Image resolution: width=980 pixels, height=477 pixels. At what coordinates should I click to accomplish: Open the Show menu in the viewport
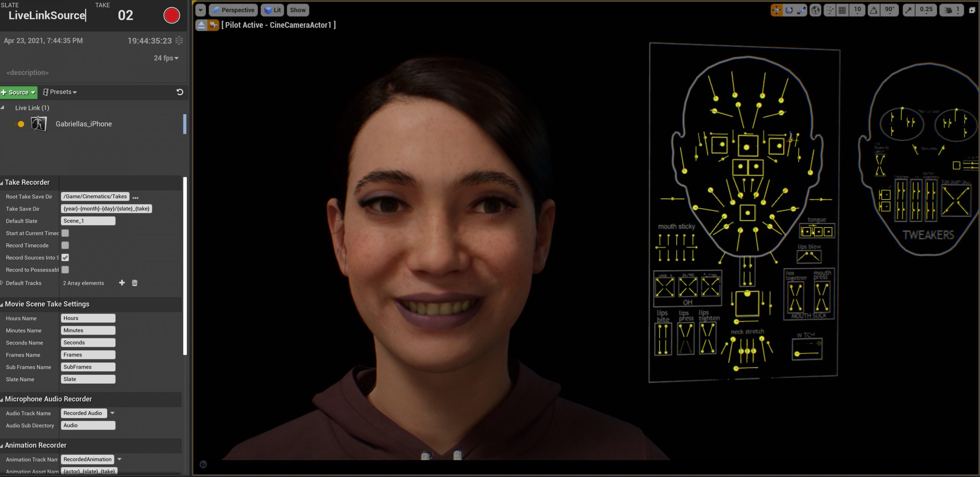pyautogui.click(x=298, y=10)
